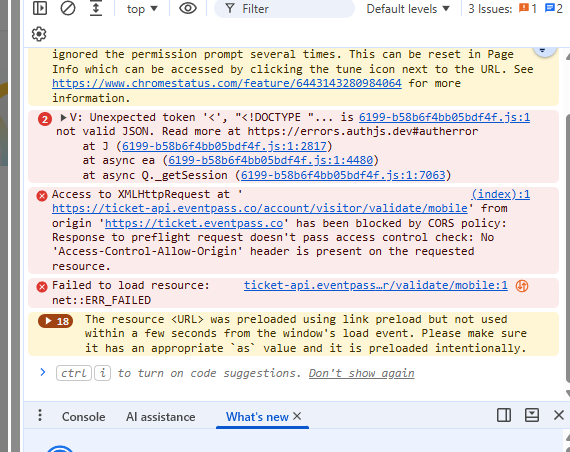570x452 pixels.
Task: Toggle the console sidebar panel icon
Action: pos(40,8)
